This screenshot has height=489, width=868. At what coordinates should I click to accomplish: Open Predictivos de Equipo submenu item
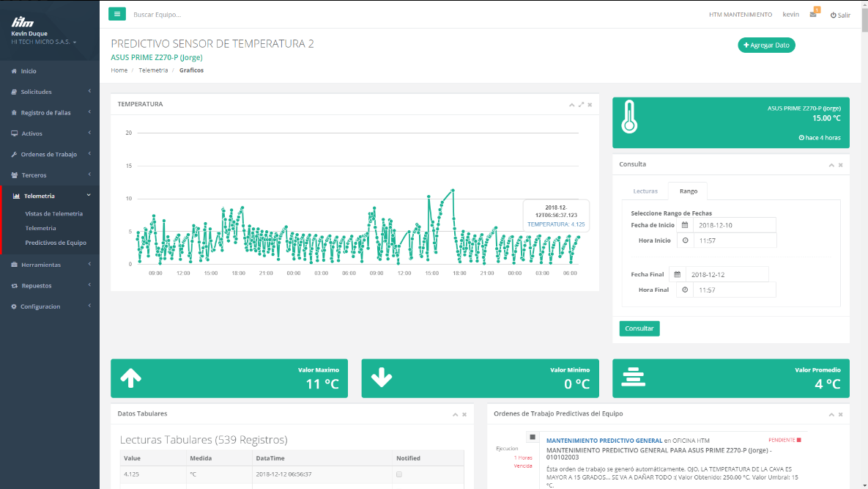[56, 243]
